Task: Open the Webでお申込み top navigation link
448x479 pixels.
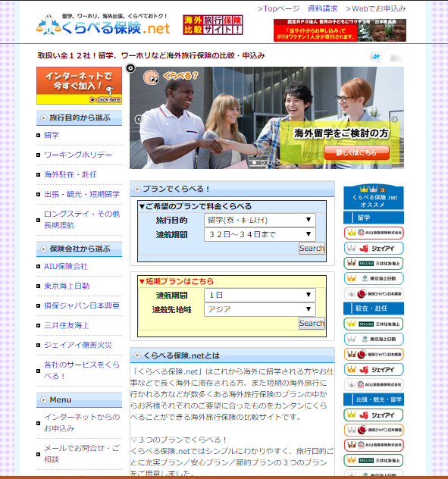Action: [x=375, y=8]
